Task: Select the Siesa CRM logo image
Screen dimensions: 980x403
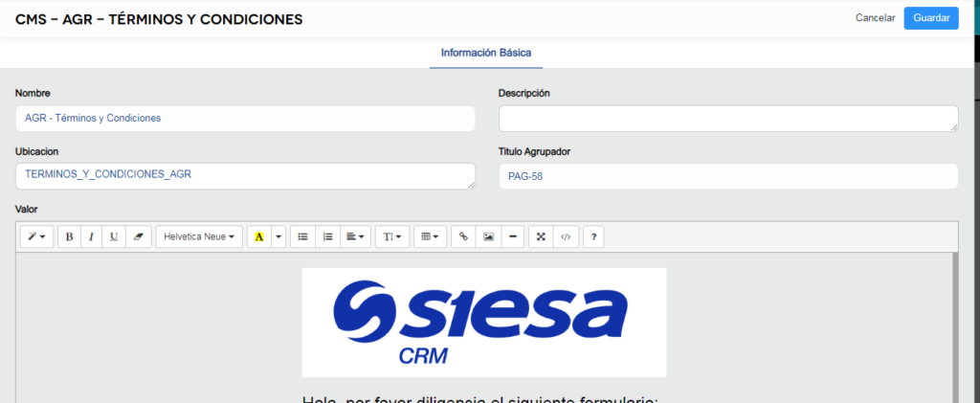Action: coord(483,323)
